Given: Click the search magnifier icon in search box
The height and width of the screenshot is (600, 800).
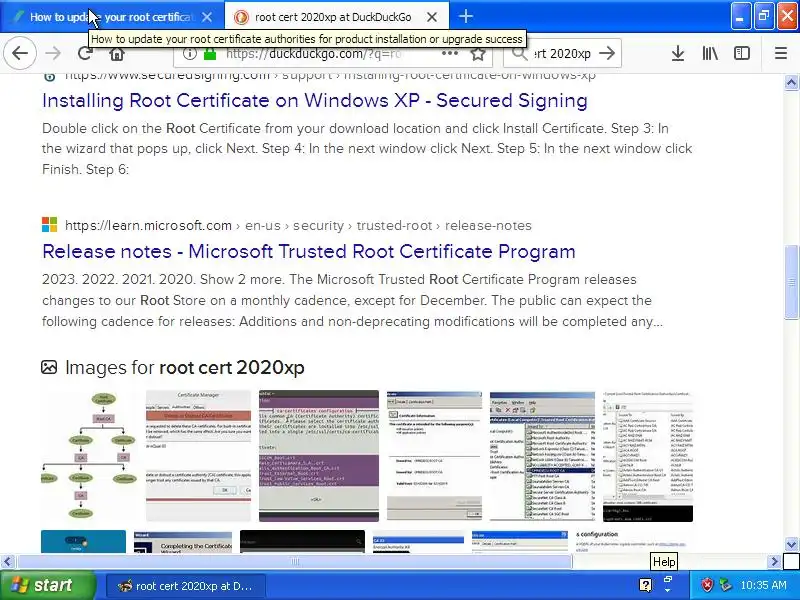Looking at the screenshot, I should 519,53.
